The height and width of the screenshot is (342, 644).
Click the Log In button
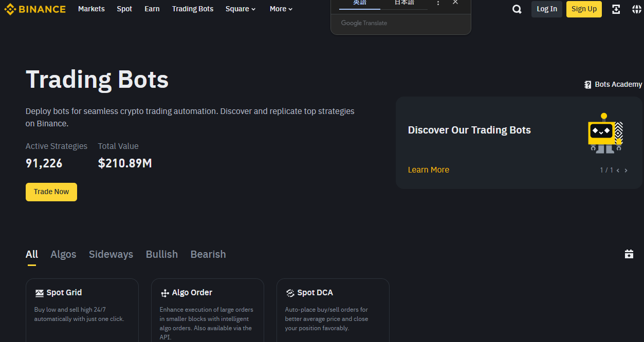[547, 9]
